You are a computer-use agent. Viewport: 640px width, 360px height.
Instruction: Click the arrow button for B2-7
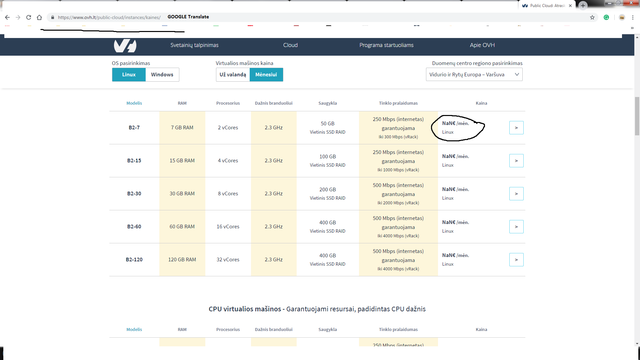click(x=516, y=128)
